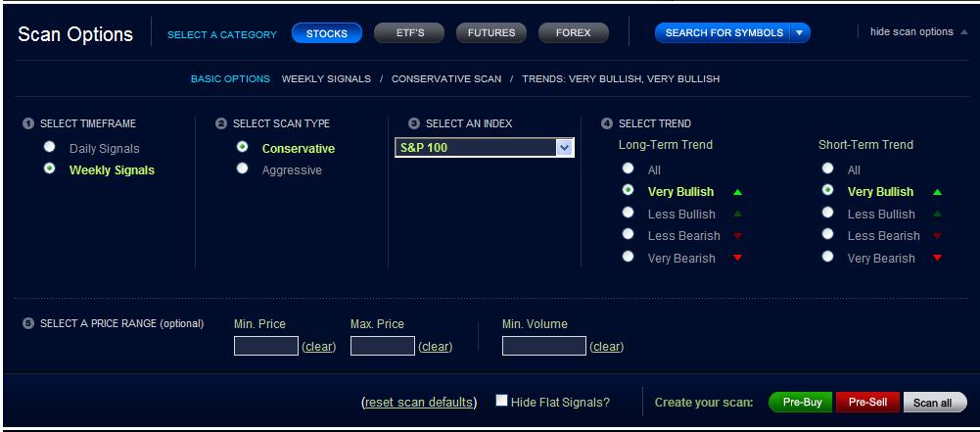The height and width of the screenshot is (432, 980).
Task: Click the 'SELECT A PRICE RANGE (optional)' label
Action: point(121,323)
